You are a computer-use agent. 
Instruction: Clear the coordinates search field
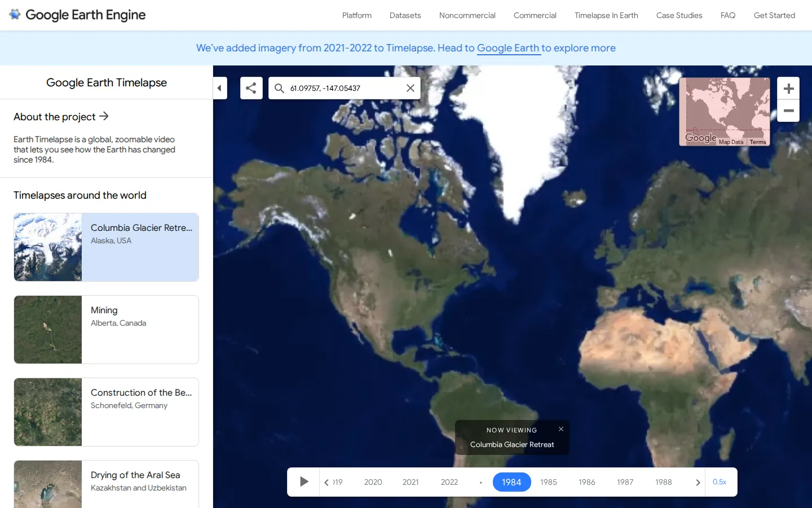coord(411,88)
